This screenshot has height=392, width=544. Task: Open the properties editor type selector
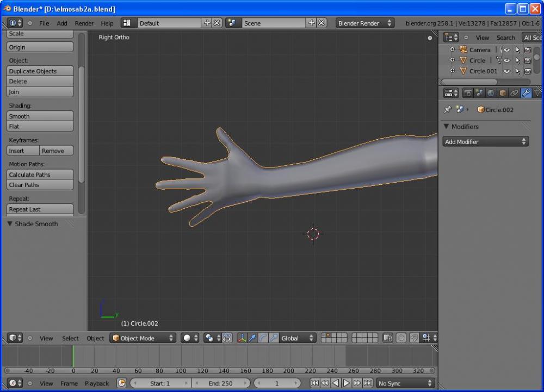click(x=452, y=93)
